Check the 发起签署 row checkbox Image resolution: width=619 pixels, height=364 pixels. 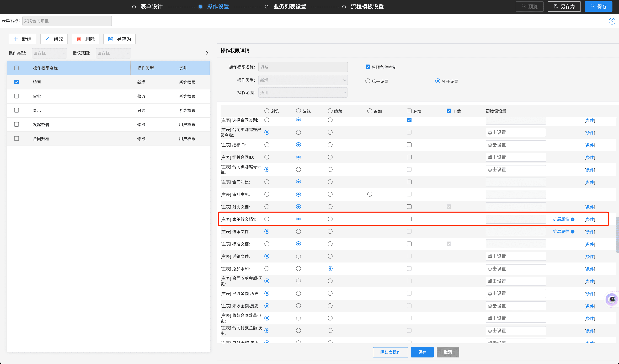17,125
